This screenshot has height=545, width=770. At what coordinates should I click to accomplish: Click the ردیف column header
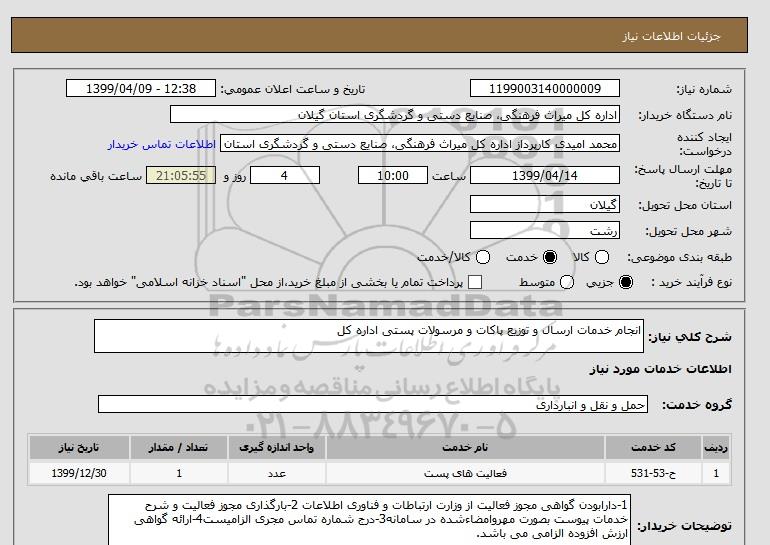[x=716, y=447]
